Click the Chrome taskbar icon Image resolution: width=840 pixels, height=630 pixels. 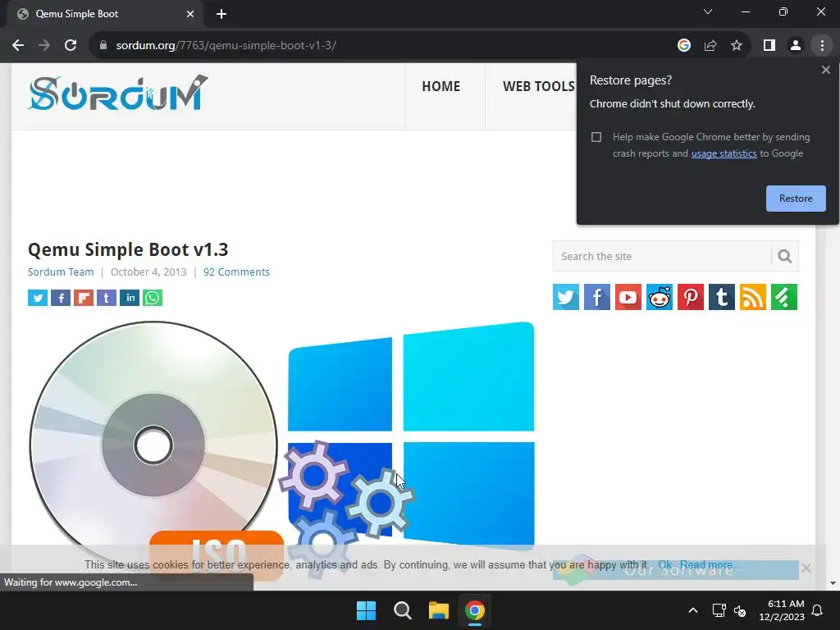475,610
